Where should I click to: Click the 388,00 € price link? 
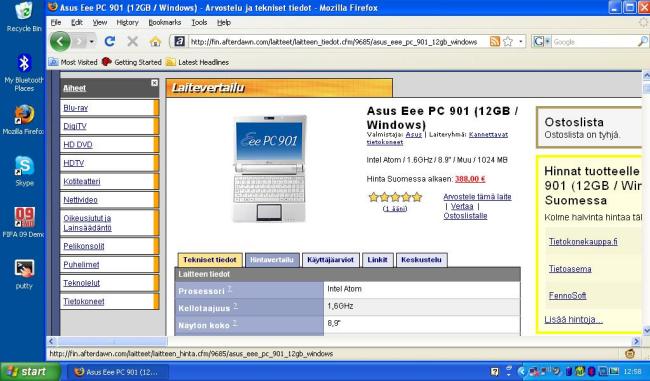pos(470,179)
